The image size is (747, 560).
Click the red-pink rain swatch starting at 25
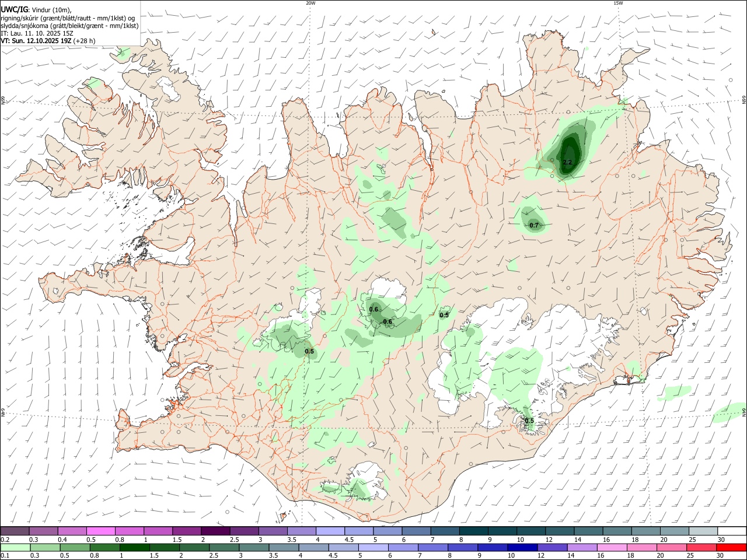coord(701,547)
